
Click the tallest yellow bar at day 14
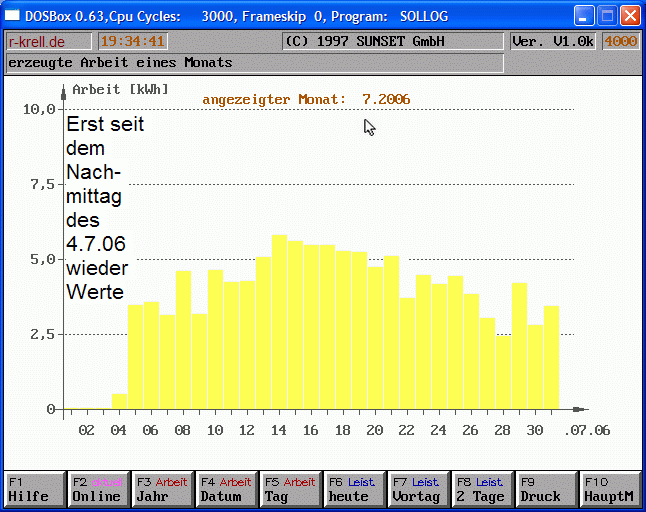(280, 322)
